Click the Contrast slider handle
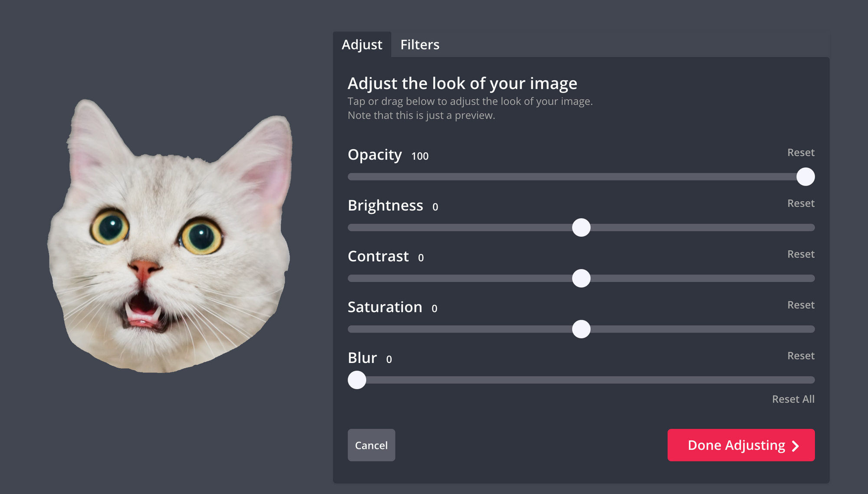 click(x=581, y=278)
